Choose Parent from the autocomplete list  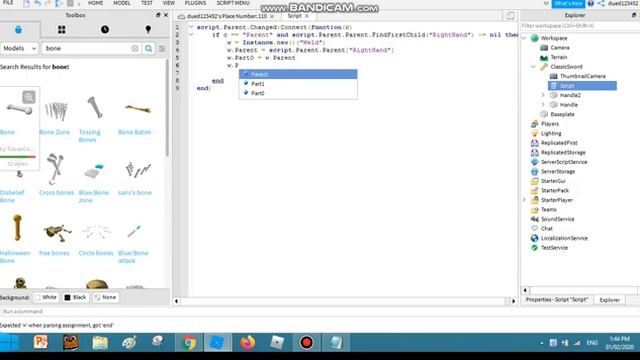click(x=298, y=74)
